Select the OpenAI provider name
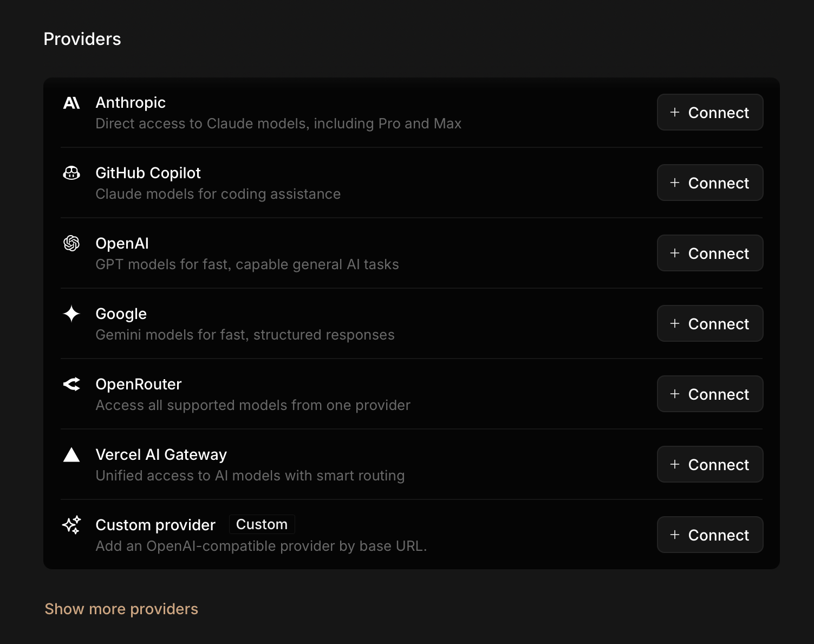The height and width of the screenshot is (644, 814). (x=122, y=244)
